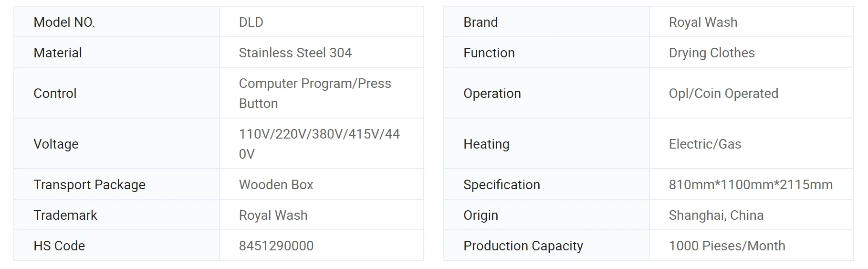Select the Brand Royal Wash value
This screenshot has width=868, height=269.
(x=703, y=22)
